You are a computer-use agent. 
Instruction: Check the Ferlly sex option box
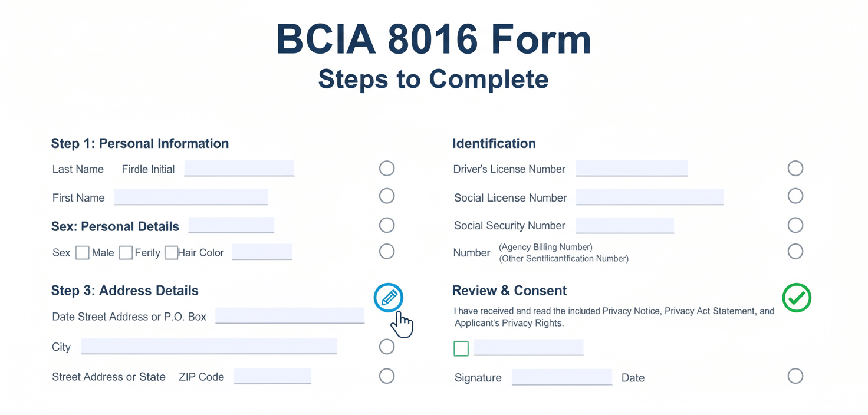(126, 253)
